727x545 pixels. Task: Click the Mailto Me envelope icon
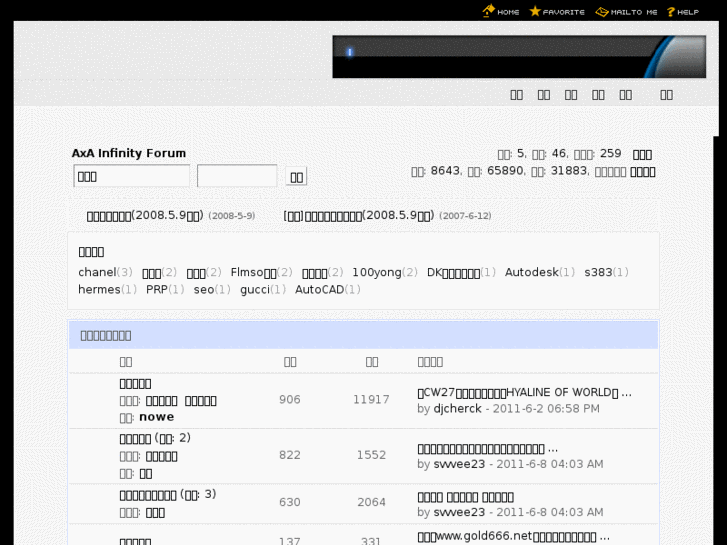click(601, 11)
